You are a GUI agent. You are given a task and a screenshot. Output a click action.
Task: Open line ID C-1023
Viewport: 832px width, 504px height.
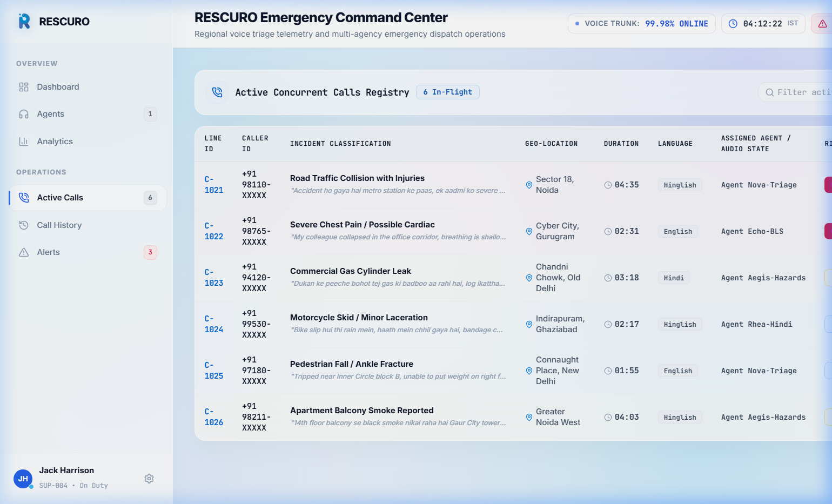(x=214, y=278)
